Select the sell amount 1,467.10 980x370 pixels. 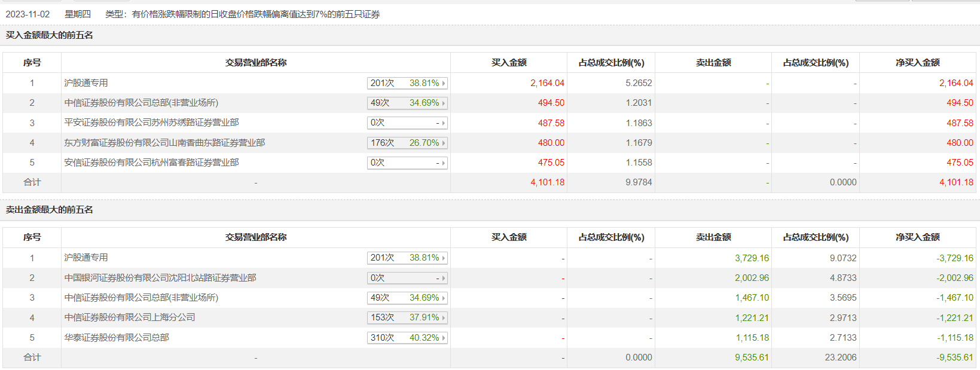click(752, 298)
